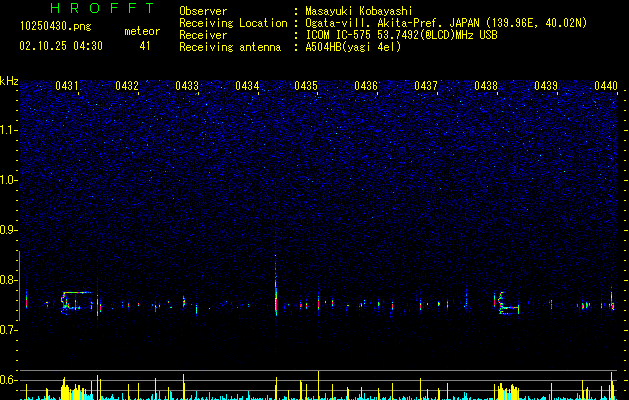
Task: Click the Receiving antenna label
Action: coord(230,47)
